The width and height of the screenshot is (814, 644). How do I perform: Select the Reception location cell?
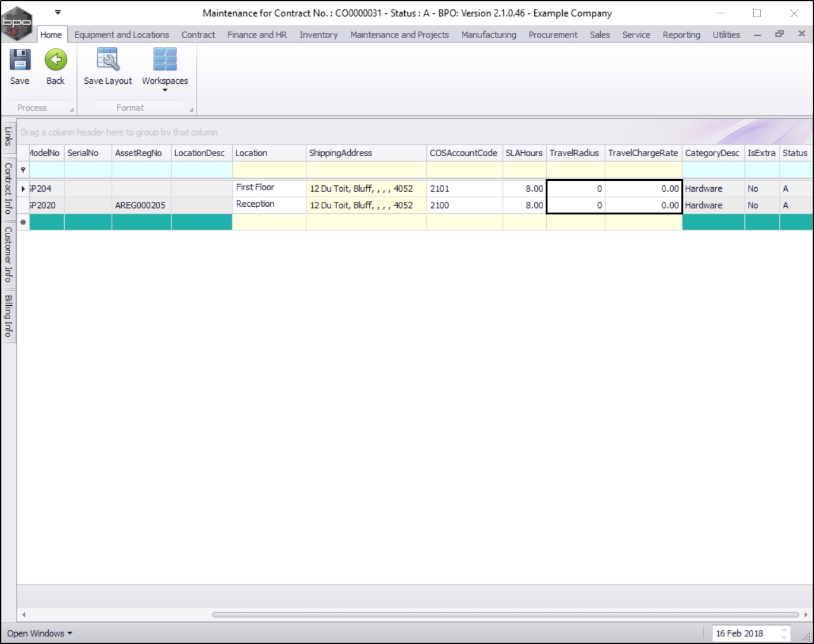tap(269, 205)
